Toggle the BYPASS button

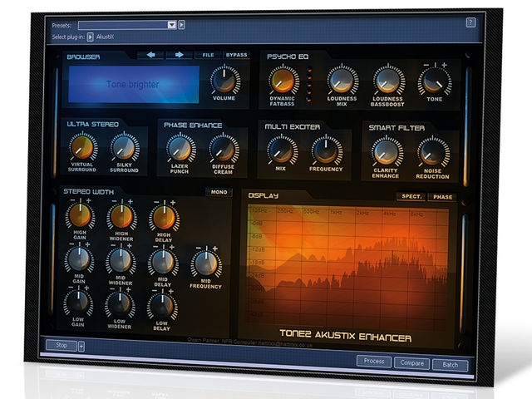coord(236,55)
